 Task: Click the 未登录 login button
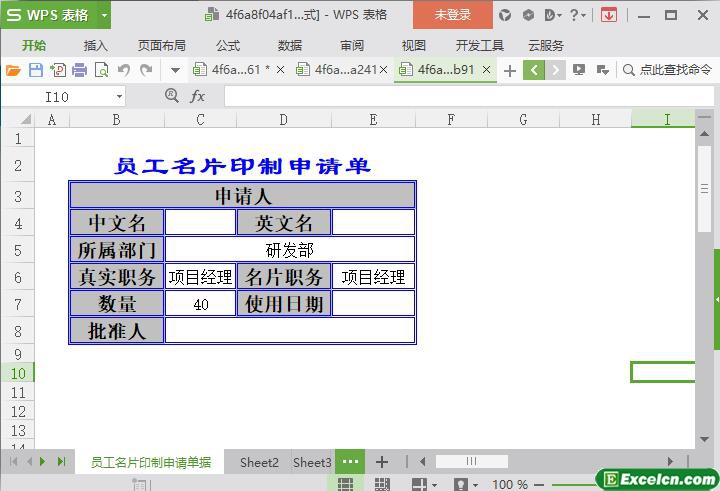452,15
